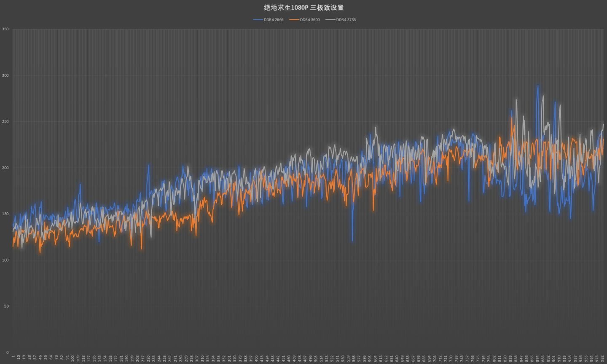
Task: Click the last horizontal axis label 982
Action: (x=602, y=358)
